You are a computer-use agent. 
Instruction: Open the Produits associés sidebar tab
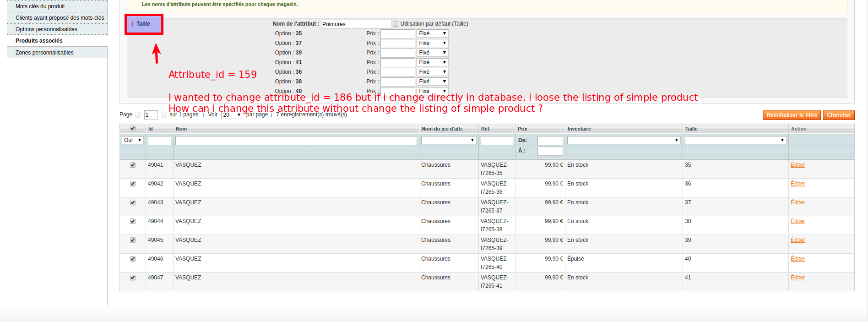tap(39, 41)
